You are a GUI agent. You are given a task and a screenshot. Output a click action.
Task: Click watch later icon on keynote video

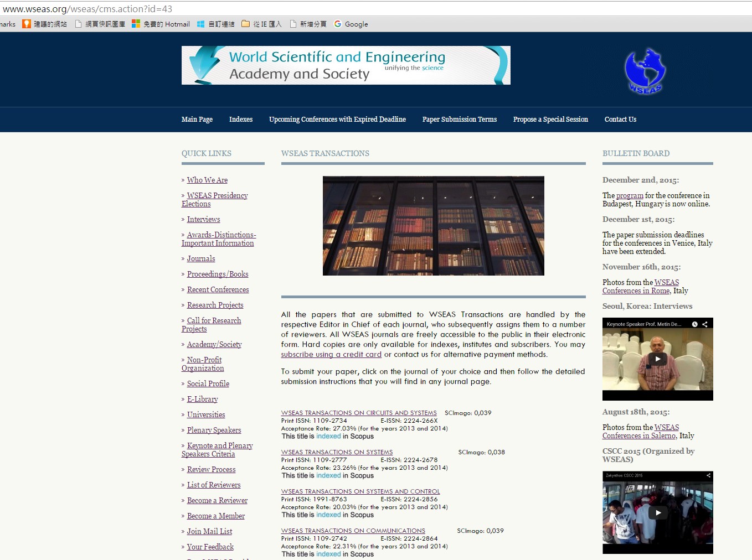point(694,324)
